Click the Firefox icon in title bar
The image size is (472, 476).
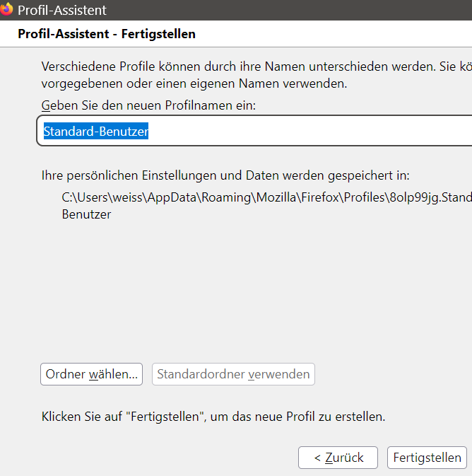[x=6, y=9]
